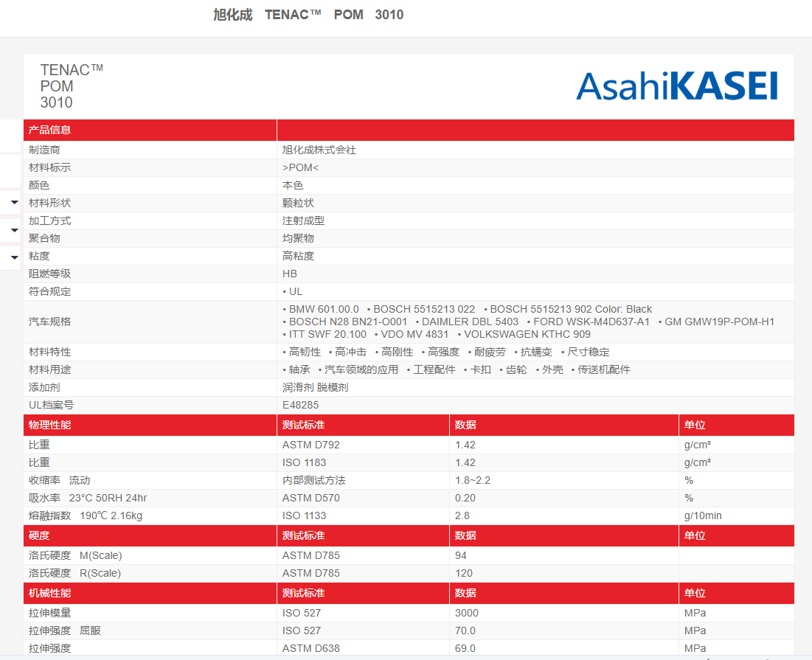Click the test standard "ASTM D638"
Screen dimensions: 812x660
310,648
